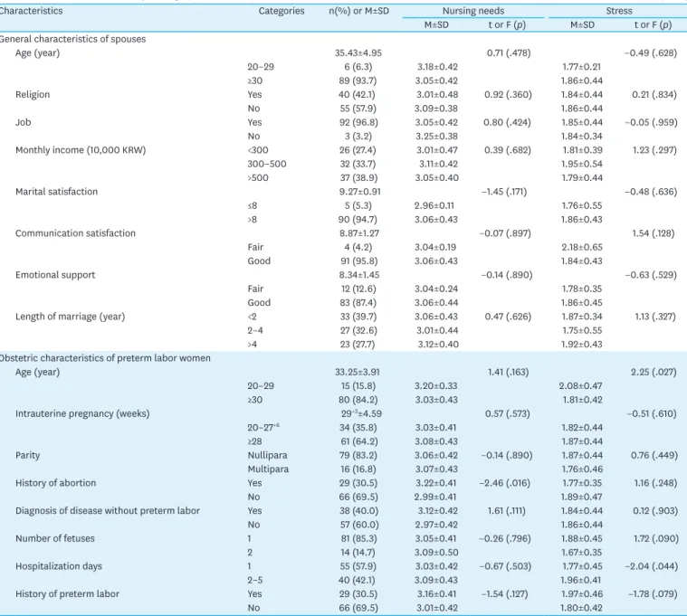
Task: Select the count '79 (83.2)'
Action: click(x=358, y=455)
